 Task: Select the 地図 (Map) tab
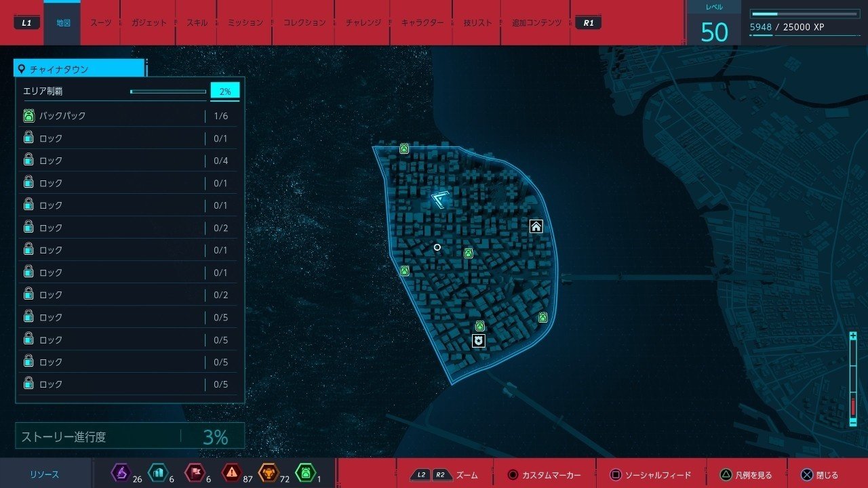tap(63, 23)
